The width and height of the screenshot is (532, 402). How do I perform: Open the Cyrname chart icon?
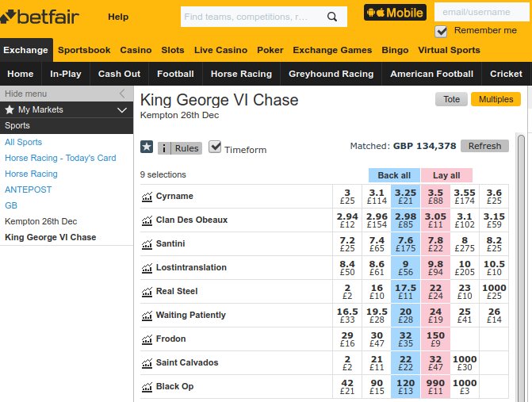click(x=147, y=197)
